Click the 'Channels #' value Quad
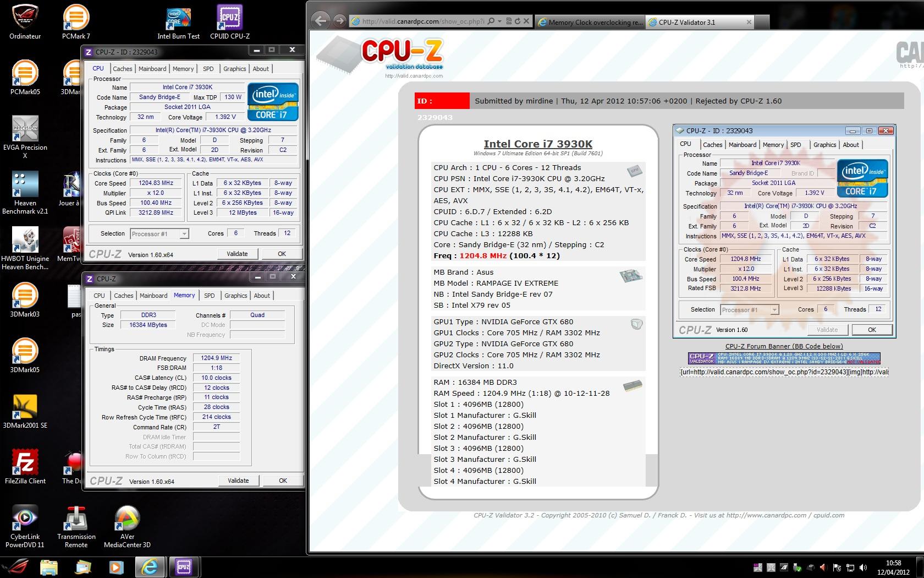The width and height of the screenshot is (924, 578). coord(257,315)
